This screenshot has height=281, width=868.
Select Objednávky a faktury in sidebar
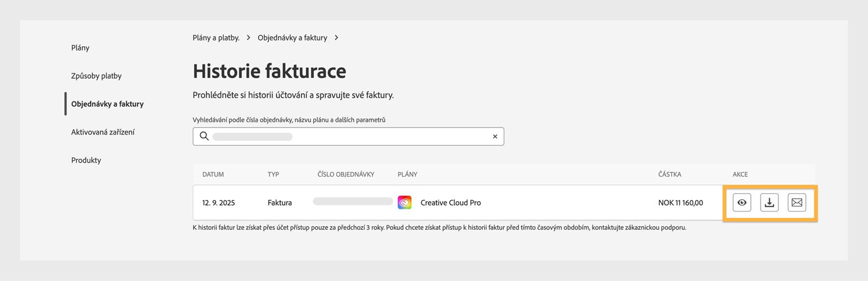(x=107, y=104)
